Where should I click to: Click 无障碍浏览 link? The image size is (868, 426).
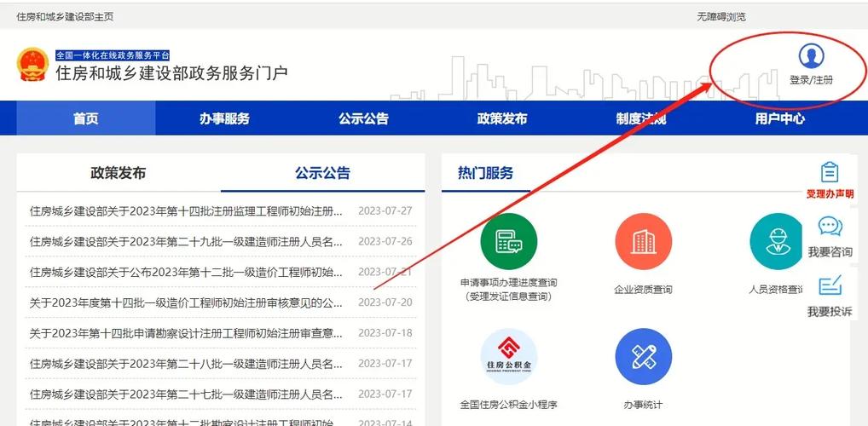tap(721, 16)
